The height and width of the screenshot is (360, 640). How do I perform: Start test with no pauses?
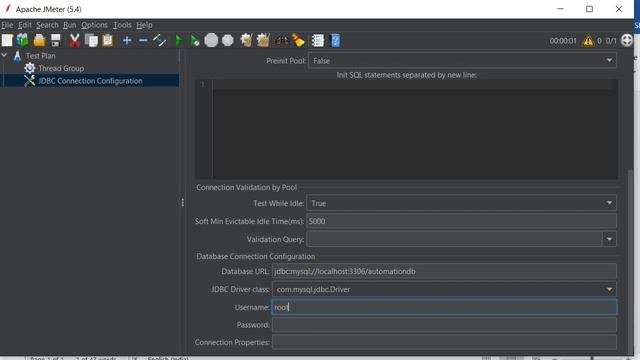195,40
